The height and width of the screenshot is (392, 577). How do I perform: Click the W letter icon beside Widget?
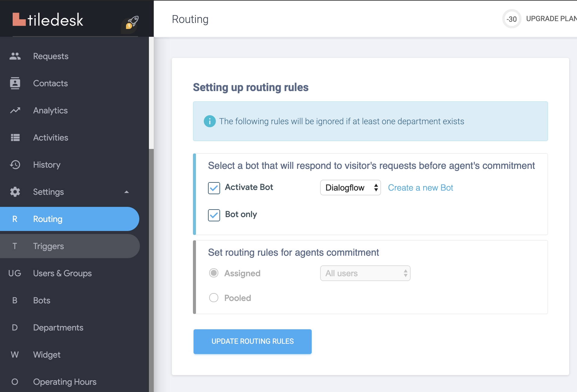click(x=14, y=355)
